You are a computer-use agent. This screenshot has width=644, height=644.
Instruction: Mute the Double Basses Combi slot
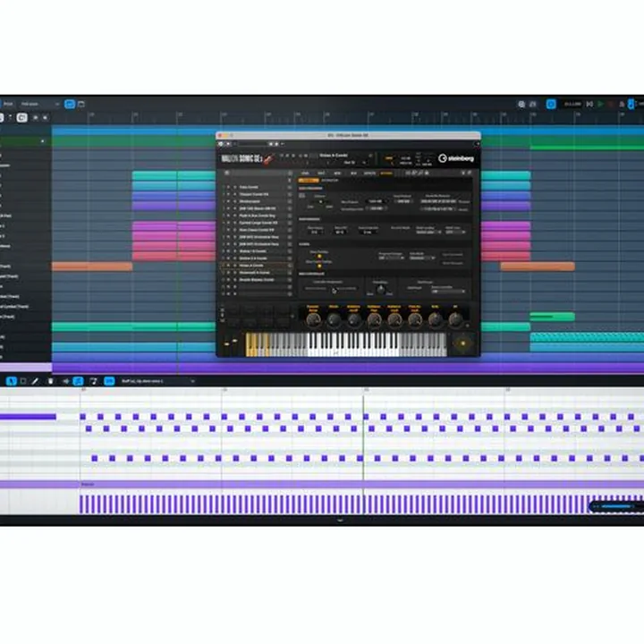click(229, 280)
